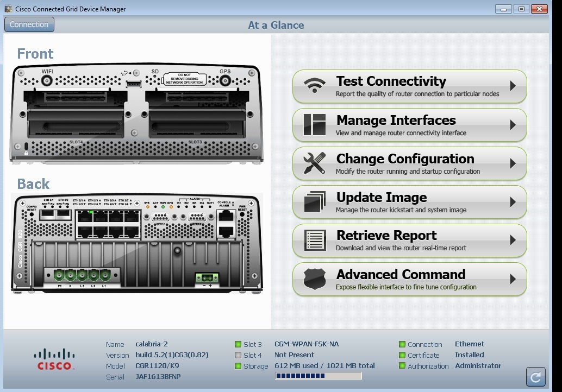Click the Cisco logo

(54, 359)
